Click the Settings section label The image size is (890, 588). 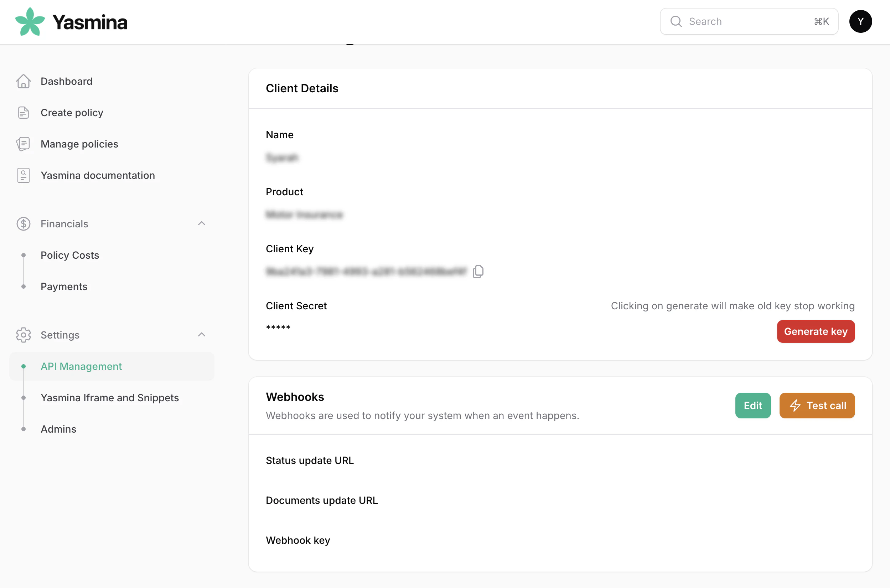click(60, 335)
